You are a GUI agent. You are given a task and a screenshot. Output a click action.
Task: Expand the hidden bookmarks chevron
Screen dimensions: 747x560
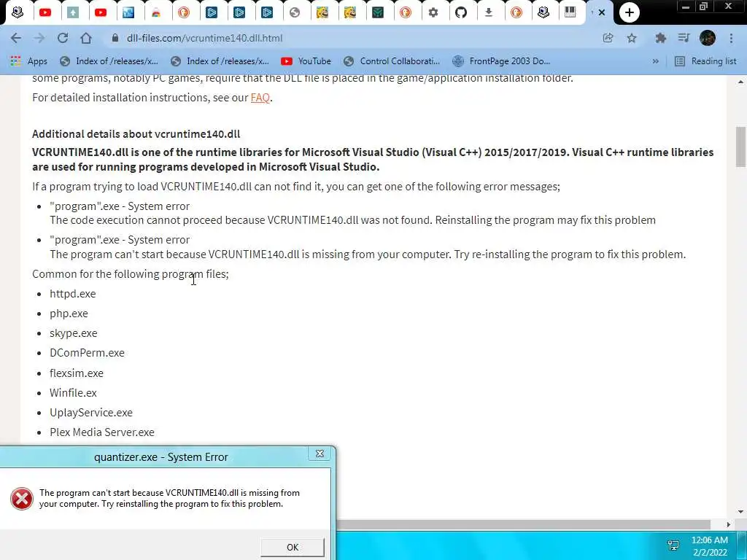coord(656,61)
